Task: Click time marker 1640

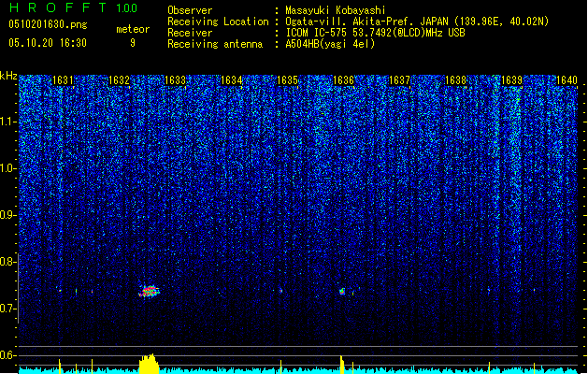Action: [566, 80]
